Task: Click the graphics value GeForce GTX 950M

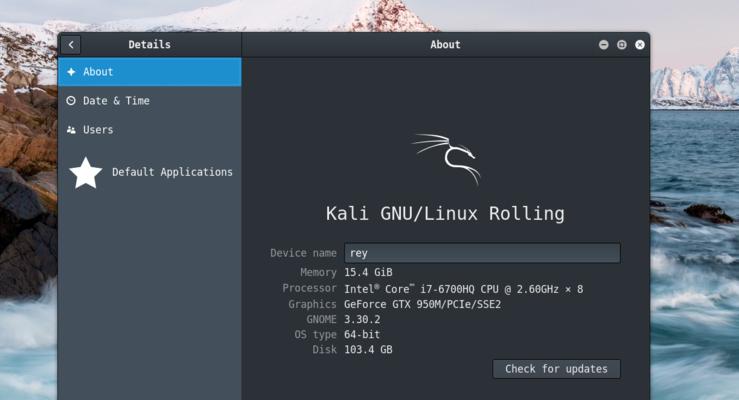Action: tap(422, 304)
